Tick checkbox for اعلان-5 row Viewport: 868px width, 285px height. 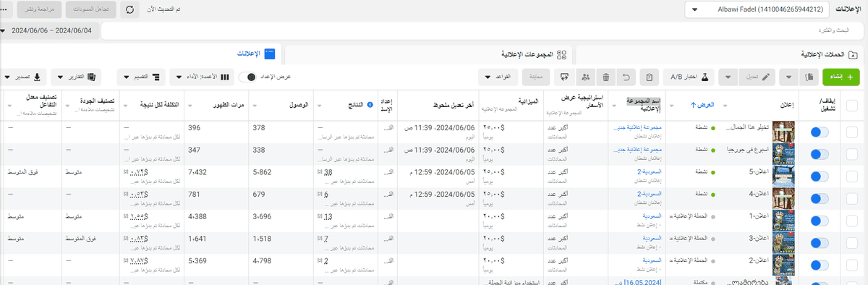[851, 176]
